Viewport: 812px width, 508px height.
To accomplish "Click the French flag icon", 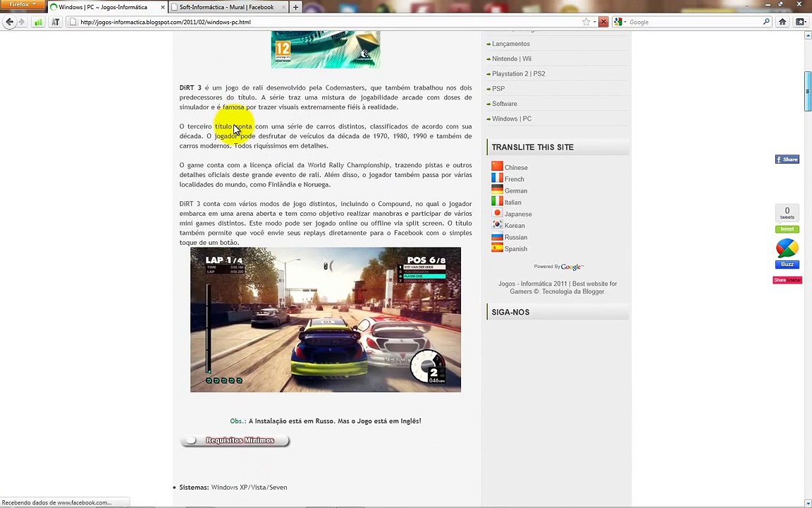I will (x=497, y=178).
